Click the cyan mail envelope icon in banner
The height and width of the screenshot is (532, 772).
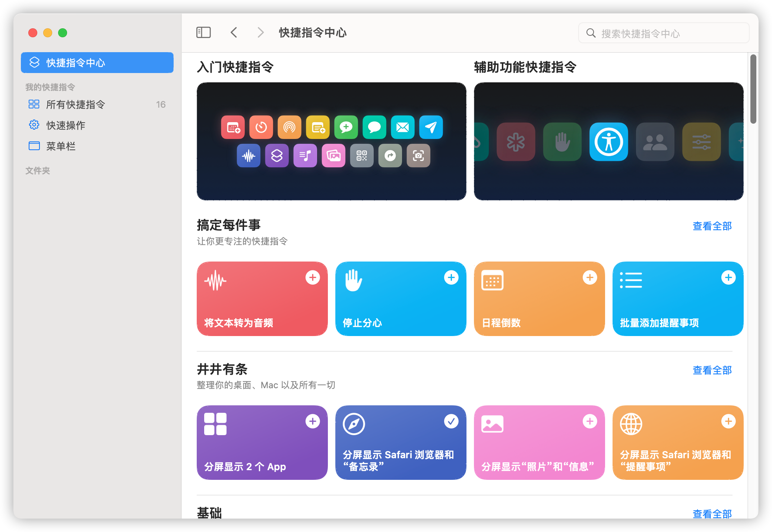pos(403,127)
